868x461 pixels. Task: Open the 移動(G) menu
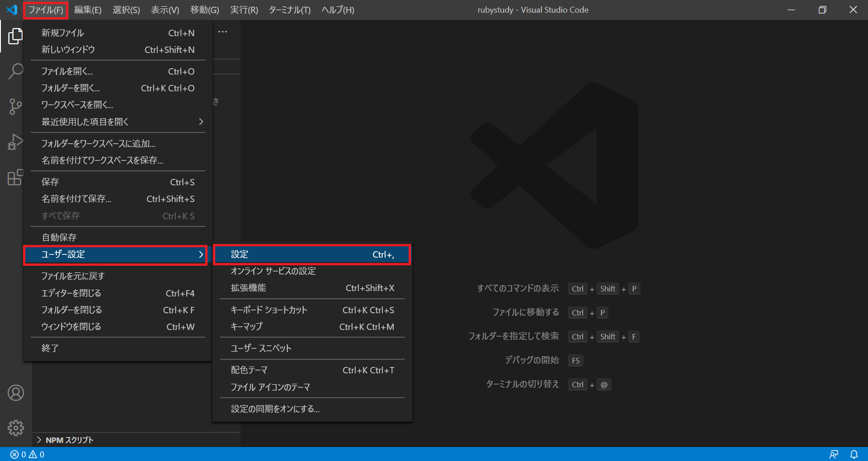click(x=205, y=10)
